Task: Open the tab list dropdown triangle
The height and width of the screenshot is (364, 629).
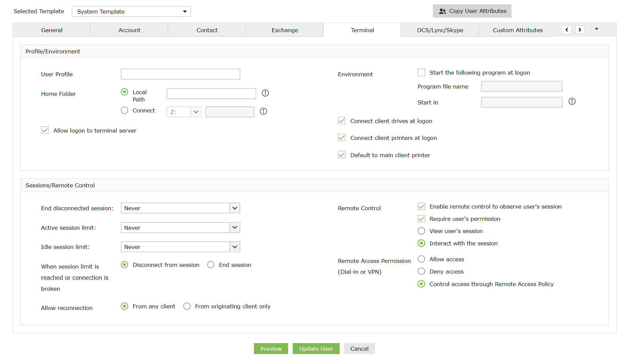Action: [596, 29]
